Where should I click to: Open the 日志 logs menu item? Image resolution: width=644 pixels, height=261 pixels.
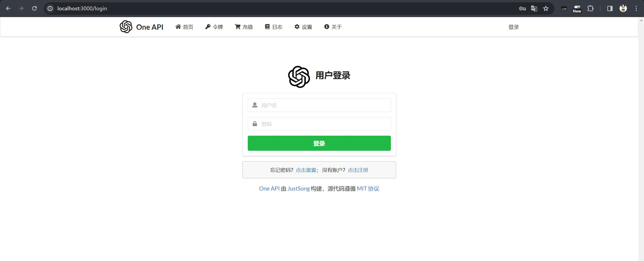click(273, 27)
